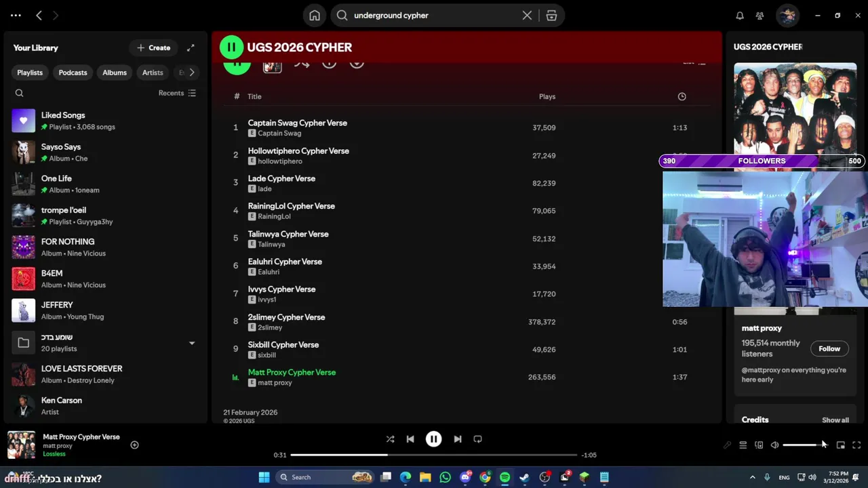The image size is (868, 488).
Task: Sort tracks by Plays column
Action: pyautogui.click(x=547, y=96)
